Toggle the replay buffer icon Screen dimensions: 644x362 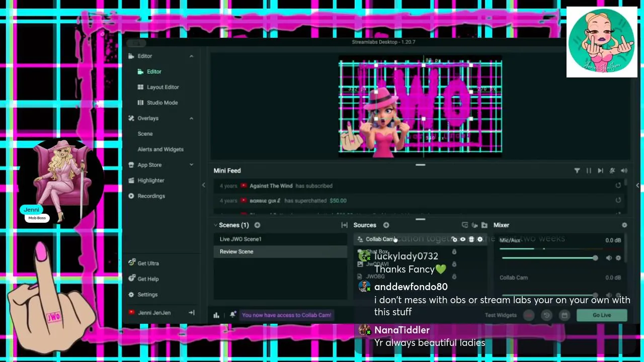point(546,315)
